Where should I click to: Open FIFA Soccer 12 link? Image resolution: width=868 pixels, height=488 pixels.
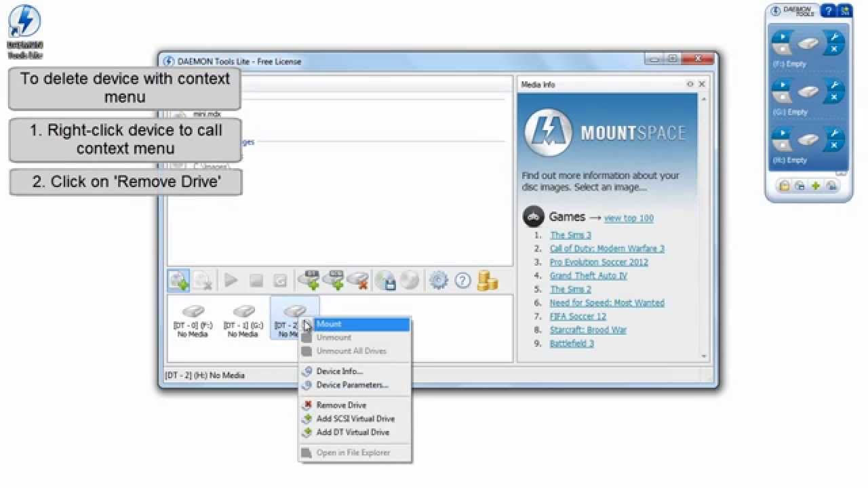(x=578, y=317)
